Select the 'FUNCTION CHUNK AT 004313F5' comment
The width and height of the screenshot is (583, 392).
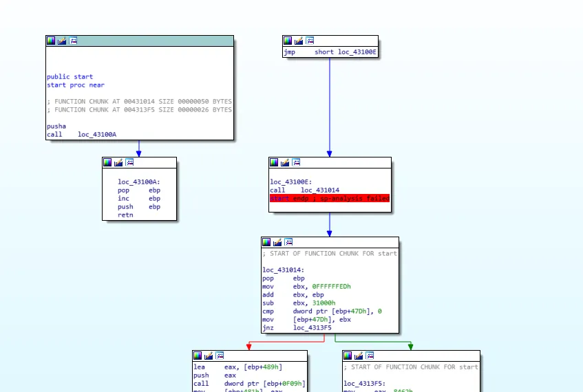[140, 109]
